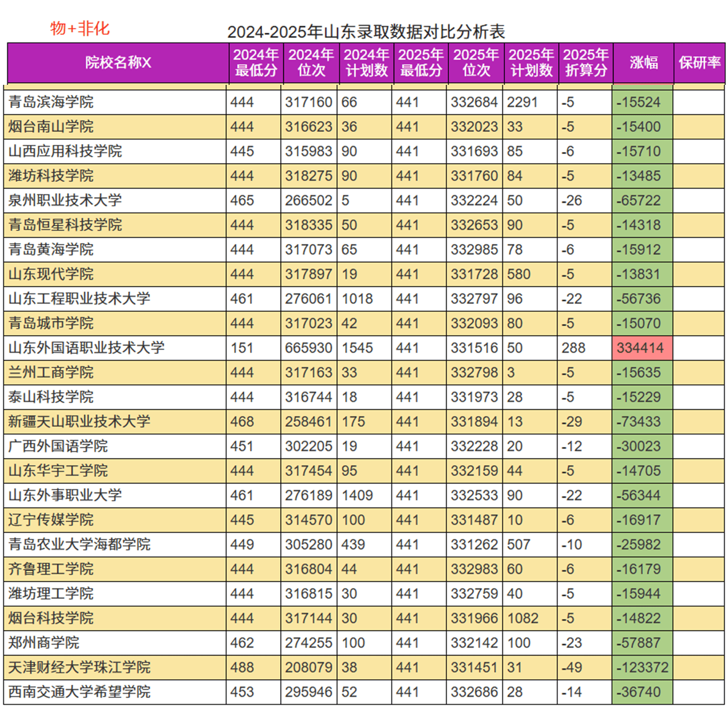Select the row name 山东工程职业技术大学
This screenshot has height=708, width=728.
point(79,298)
